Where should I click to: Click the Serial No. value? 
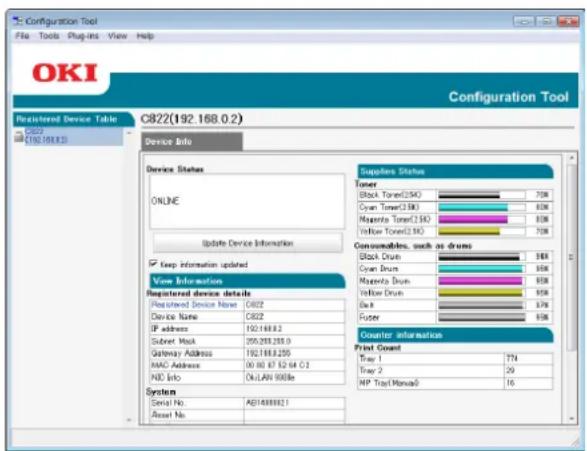(x=267, y=403)
